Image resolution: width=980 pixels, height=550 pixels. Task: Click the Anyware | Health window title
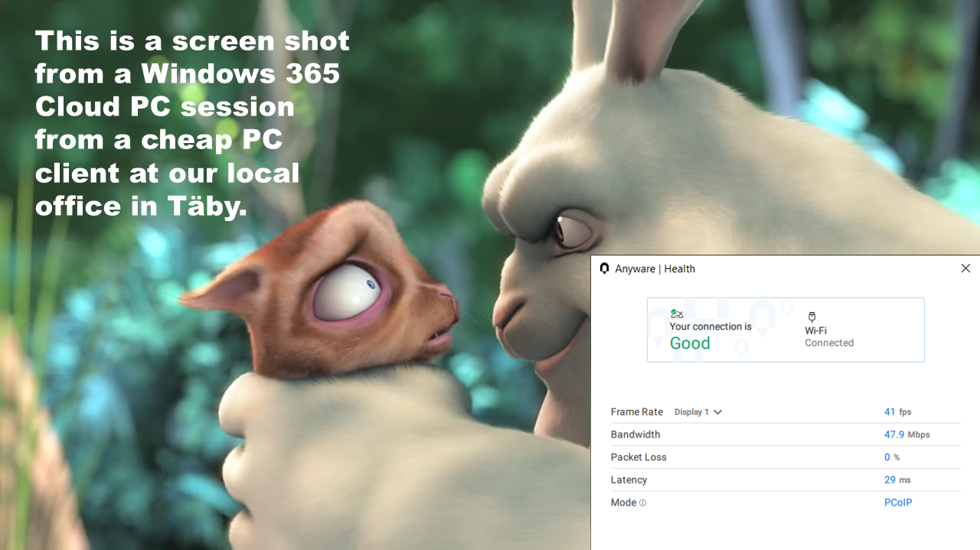pyautogui.click(x=655, y=268)
